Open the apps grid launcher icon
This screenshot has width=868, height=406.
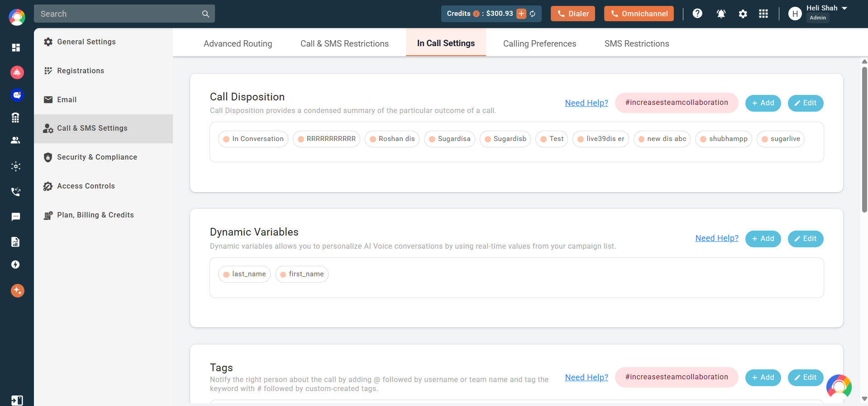763,14
